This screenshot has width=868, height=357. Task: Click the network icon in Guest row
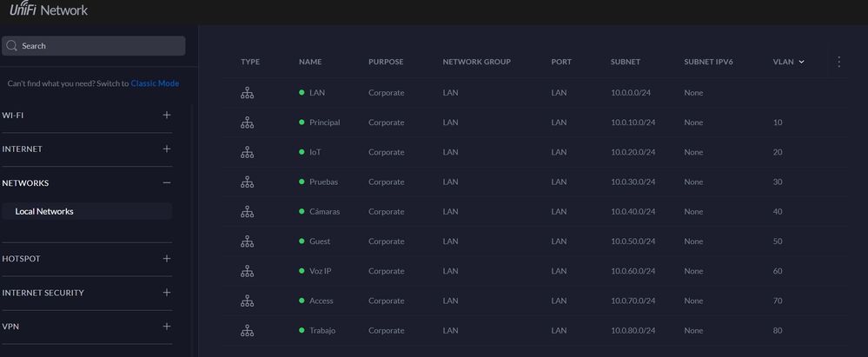[247, 241]
